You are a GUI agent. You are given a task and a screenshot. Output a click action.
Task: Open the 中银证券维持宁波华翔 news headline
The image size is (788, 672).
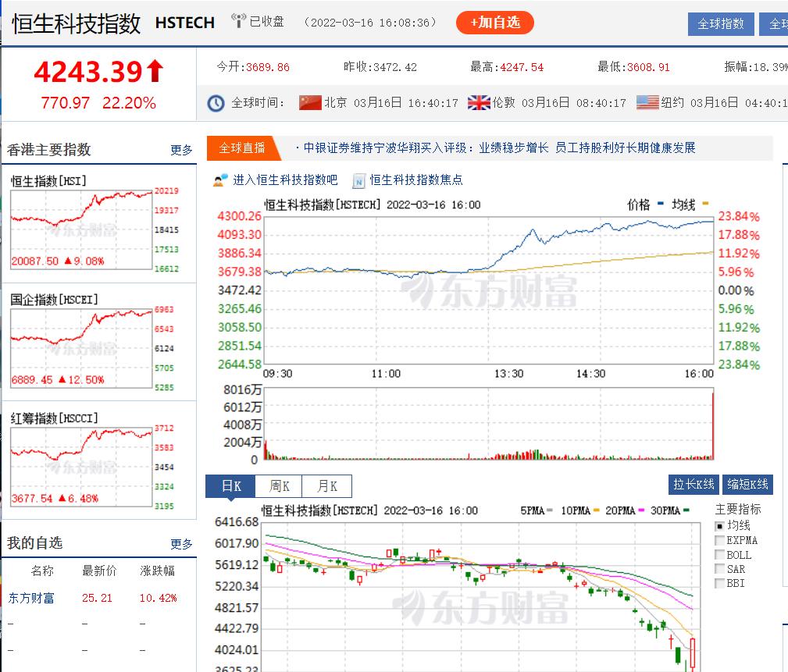pyautogui.click(x=499, y=148)
